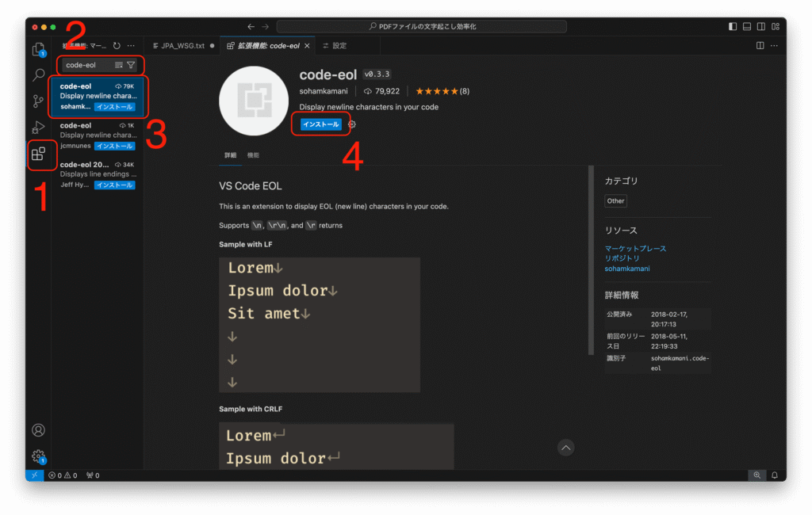Open the リポジトリ resource link
This screenshot has width=812, height=515.
pos(622,258)
